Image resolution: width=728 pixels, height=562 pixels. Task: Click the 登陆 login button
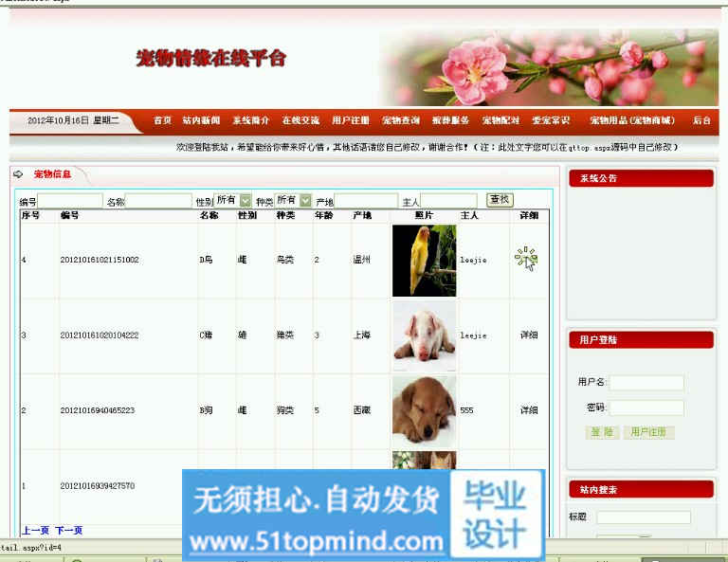coord(602,432)
